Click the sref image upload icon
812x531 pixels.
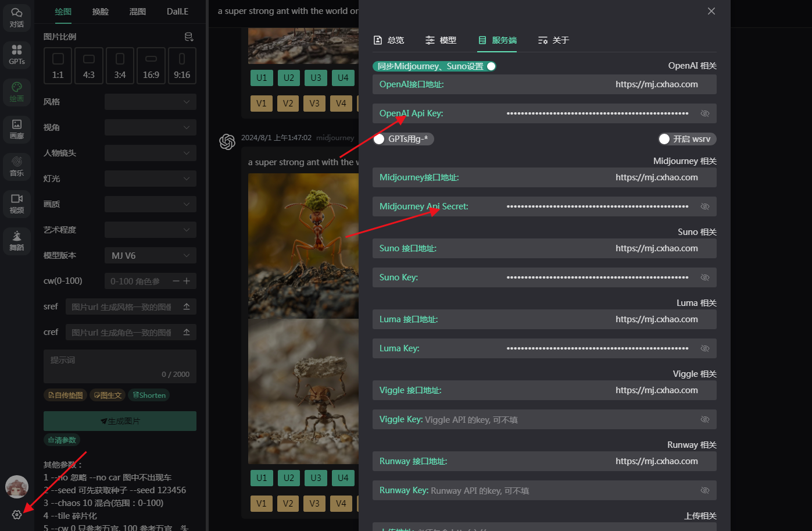point(187,307)
